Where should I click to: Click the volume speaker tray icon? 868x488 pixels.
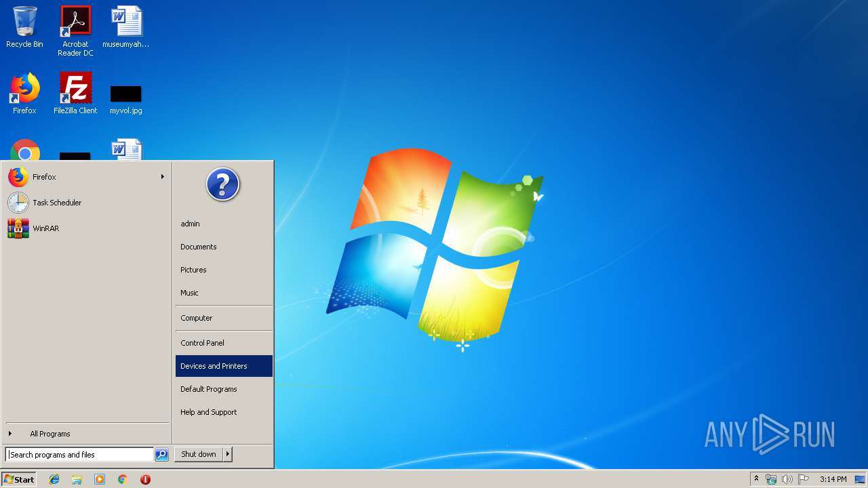(x=787, y=479)
